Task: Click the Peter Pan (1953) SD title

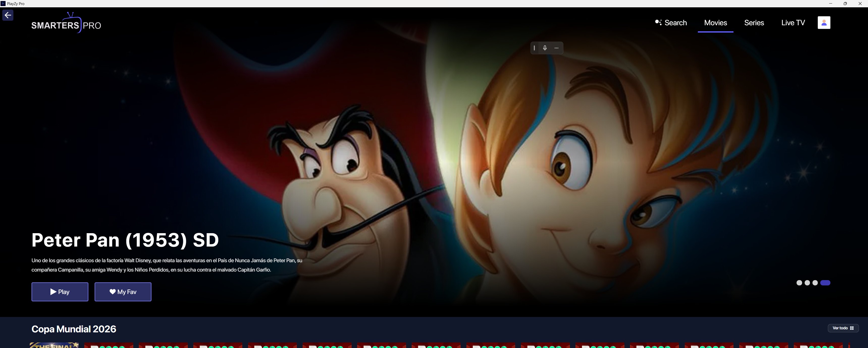Action: tap(125, 240)
